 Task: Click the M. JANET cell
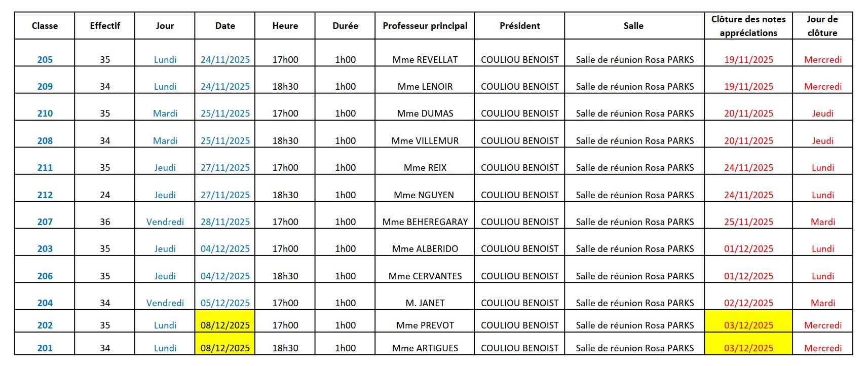[425, 303]
